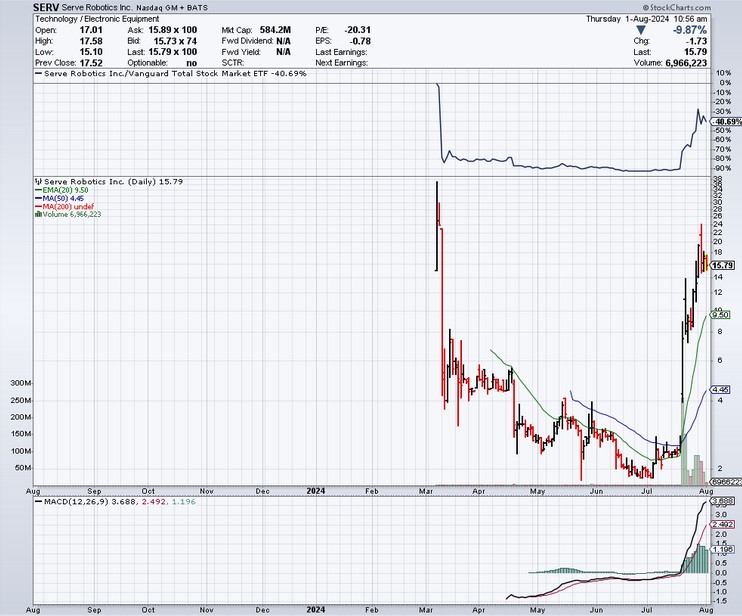Click the 15.79 last price tag

[723, 265]
